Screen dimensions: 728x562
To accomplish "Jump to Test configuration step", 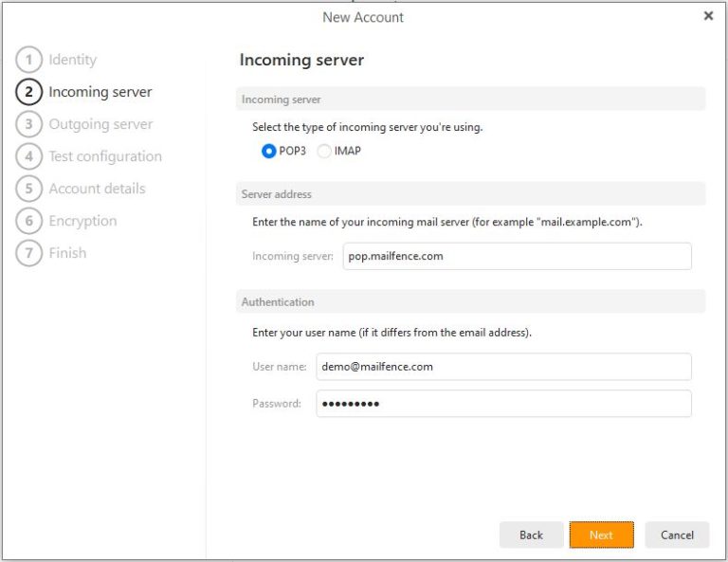I will pyautogui.click(x=105, y=156).
